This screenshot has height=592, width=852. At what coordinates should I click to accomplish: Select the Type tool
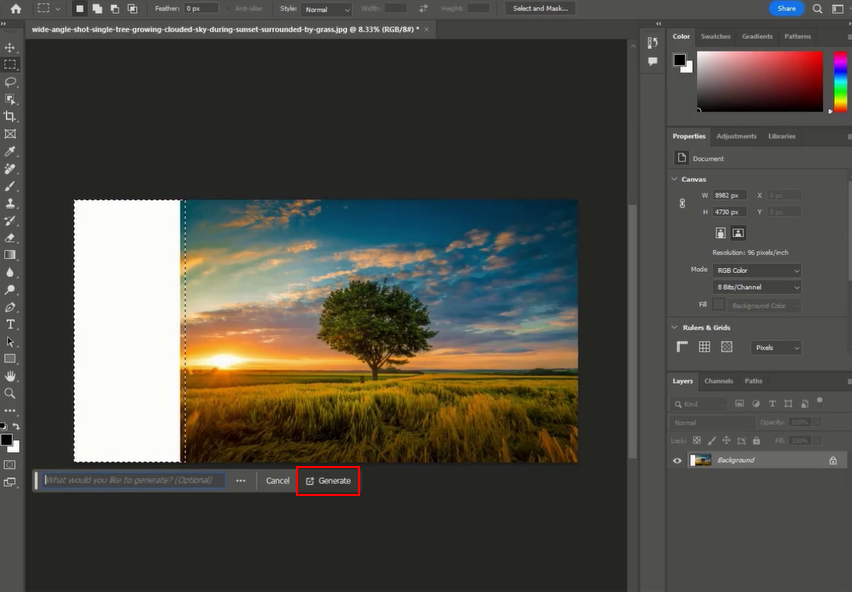click(10, 324)
